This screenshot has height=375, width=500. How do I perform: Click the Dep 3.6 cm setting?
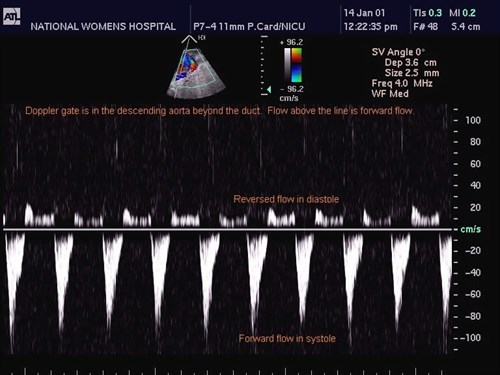(x=410, y=62)
